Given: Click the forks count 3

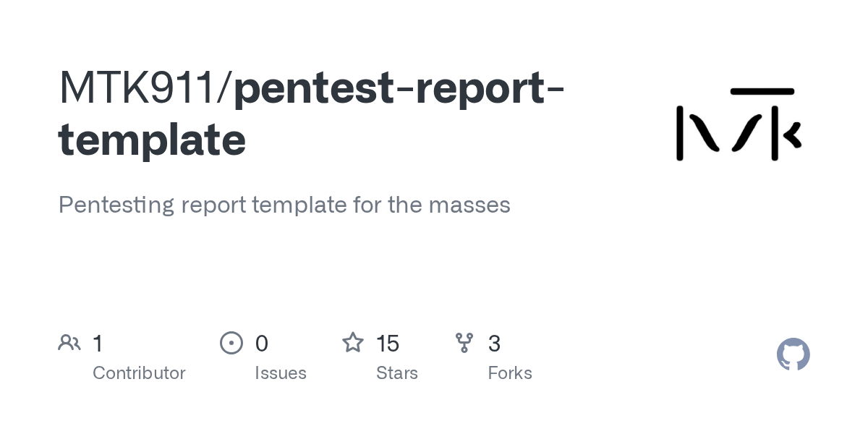Looking at the screenshot, I should click(495, 343).
